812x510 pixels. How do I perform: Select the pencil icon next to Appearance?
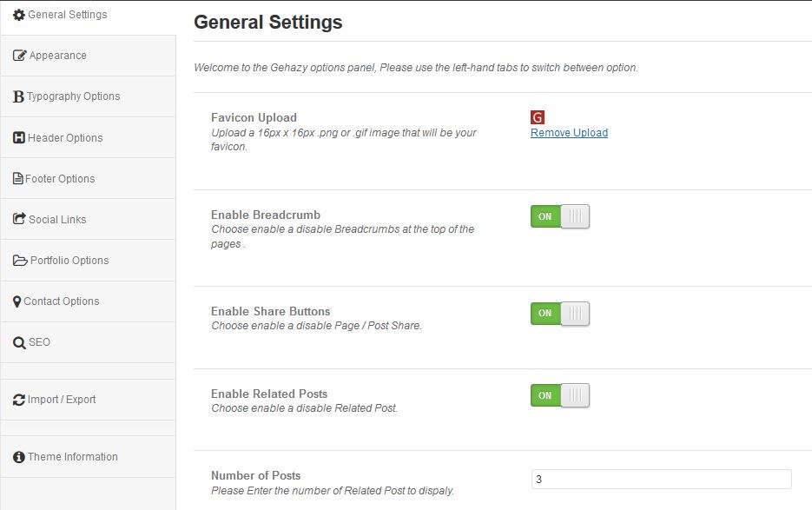19,55
